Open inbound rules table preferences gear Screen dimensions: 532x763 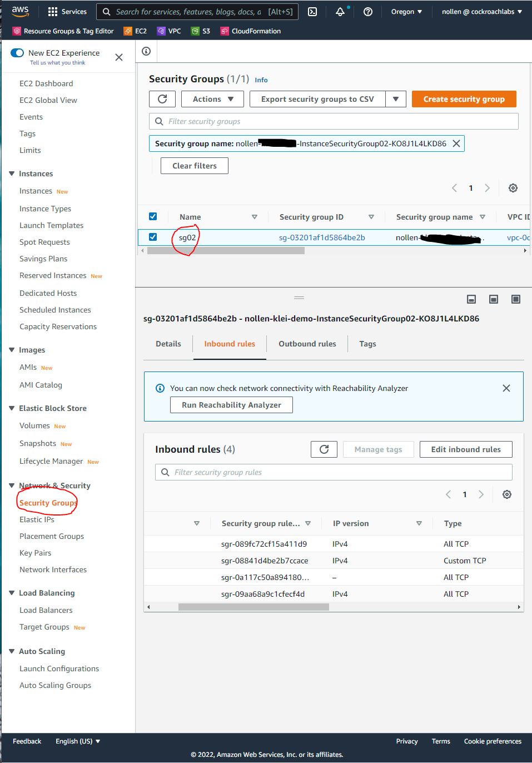click(507, 494)
